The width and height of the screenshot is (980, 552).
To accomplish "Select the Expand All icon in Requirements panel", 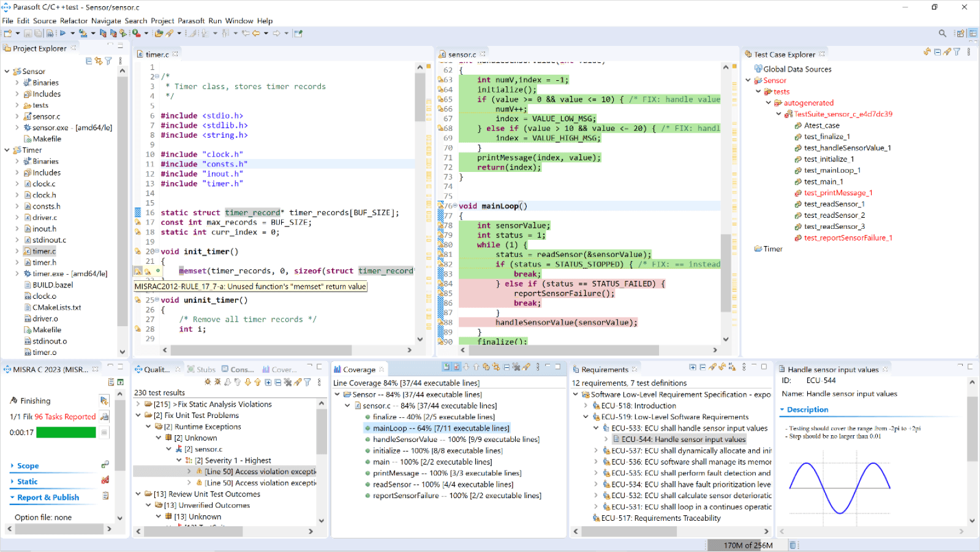I will tap(693, 367).
